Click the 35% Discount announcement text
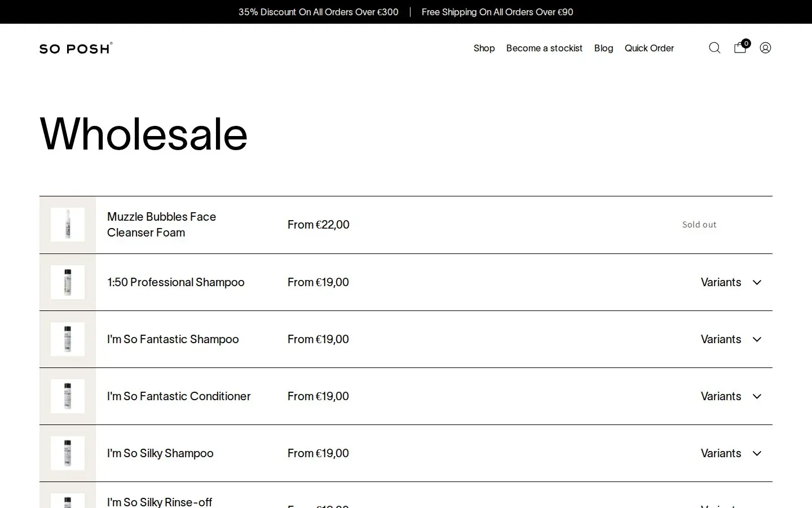This screenshot has width=812, height=508. tap(319, 12)
